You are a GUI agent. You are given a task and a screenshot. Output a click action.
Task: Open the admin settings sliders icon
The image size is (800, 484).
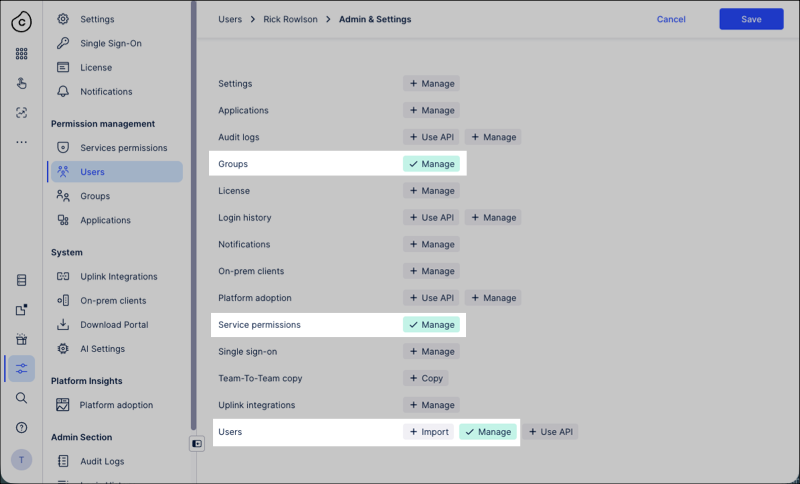pos(21,368)
